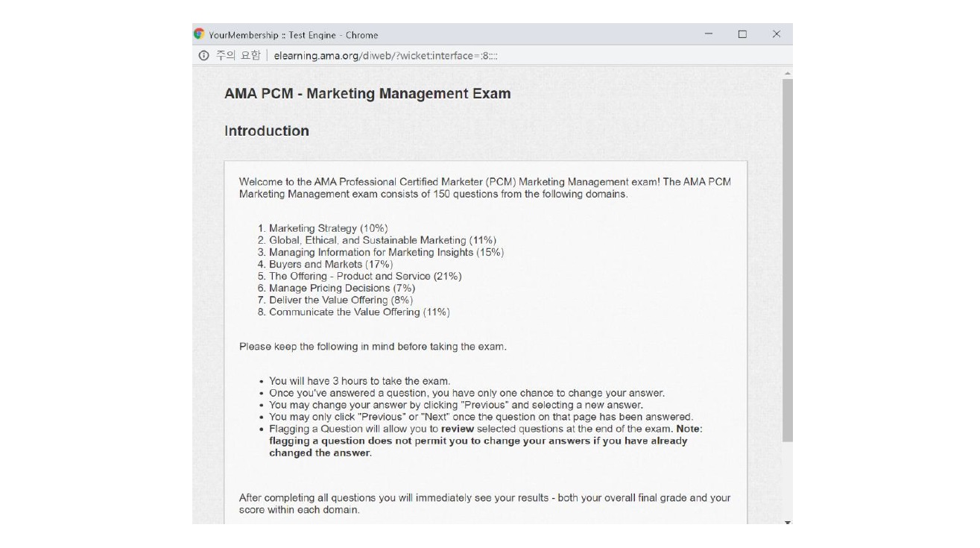980x548 pixels.
Task: Click the text Please keep the following in mind
Action: click(x=373, y=347)
